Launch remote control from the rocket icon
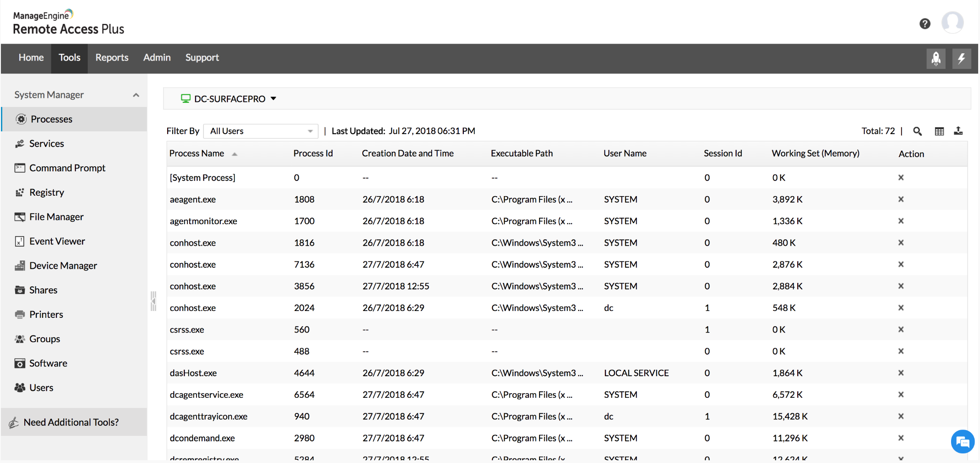Viewport: 980px width, 463px height. click(x=936, y=58)
